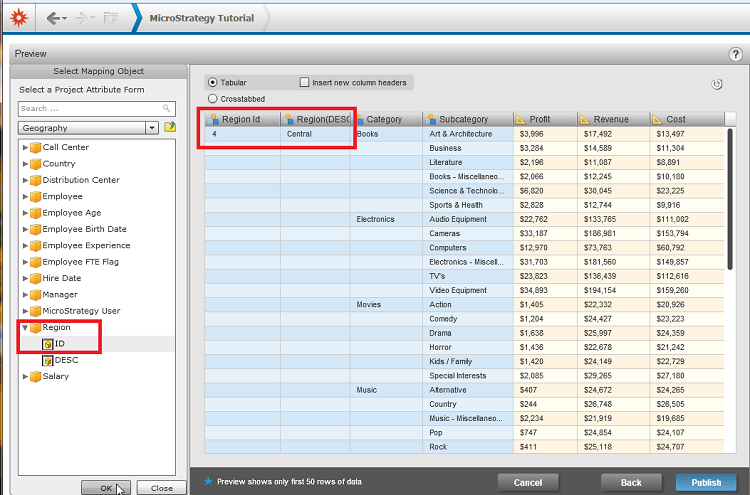Click the Call Center folder icon
The height and width of the screenshot is (495, 750).
35,147
